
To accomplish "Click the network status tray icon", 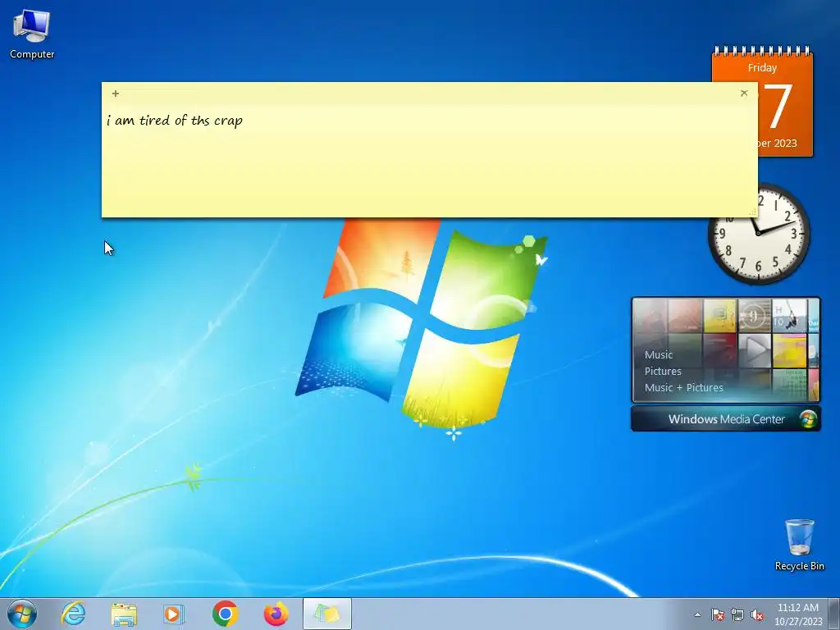I will [737, 614].
